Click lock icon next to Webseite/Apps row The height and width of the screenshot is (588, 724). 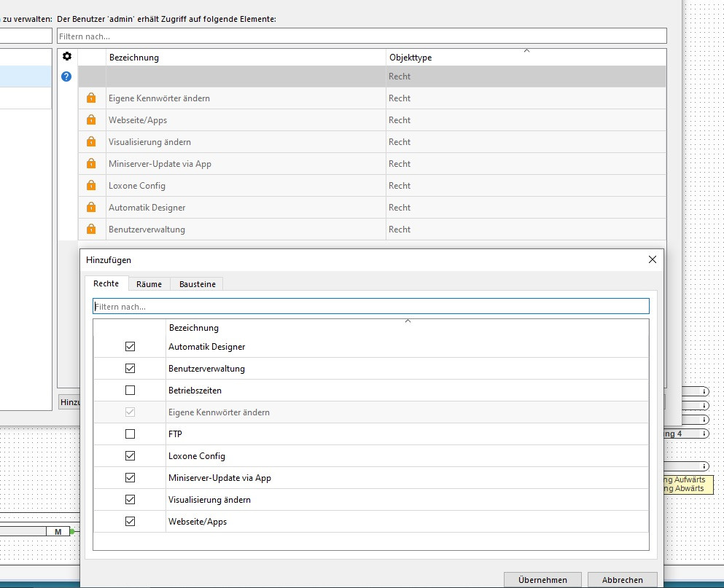click(x=91, y=120)
